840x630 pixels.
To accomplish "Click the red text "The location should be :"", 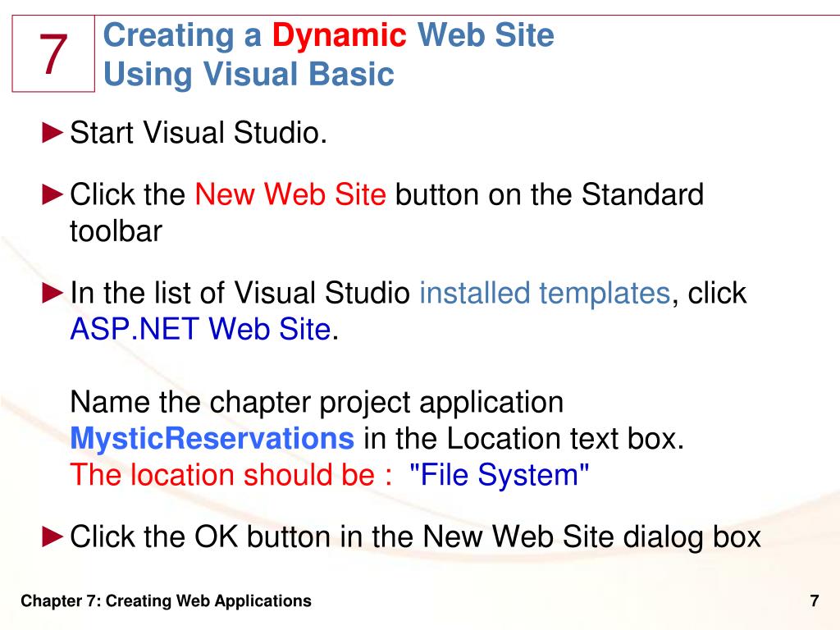I will (x=231, y=475).
